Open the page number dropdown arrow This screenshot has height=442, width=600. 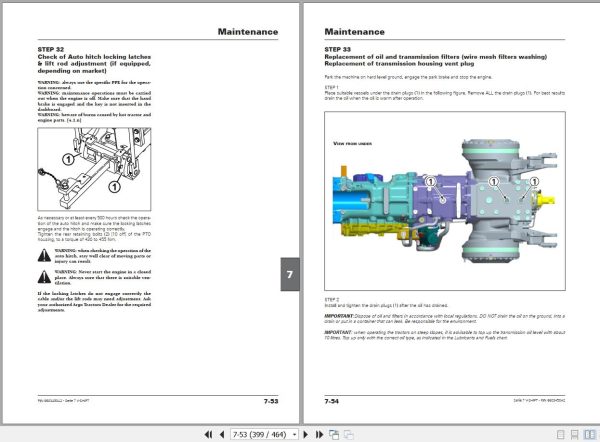click(294, 434)
